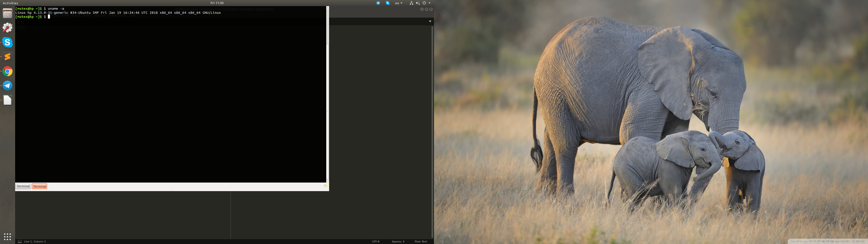
Task: Open the blank document app in dock
Action: [7, 100]
